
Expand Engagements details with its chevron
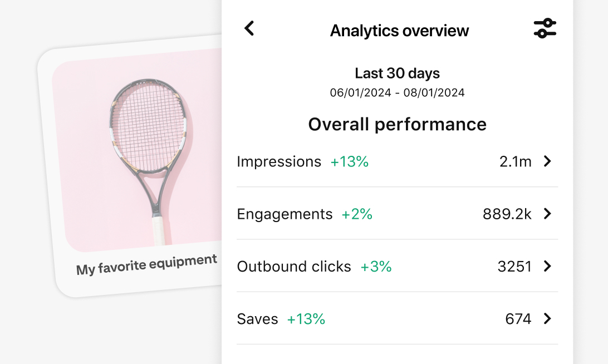pyautogui.click(x=547, y=214)
